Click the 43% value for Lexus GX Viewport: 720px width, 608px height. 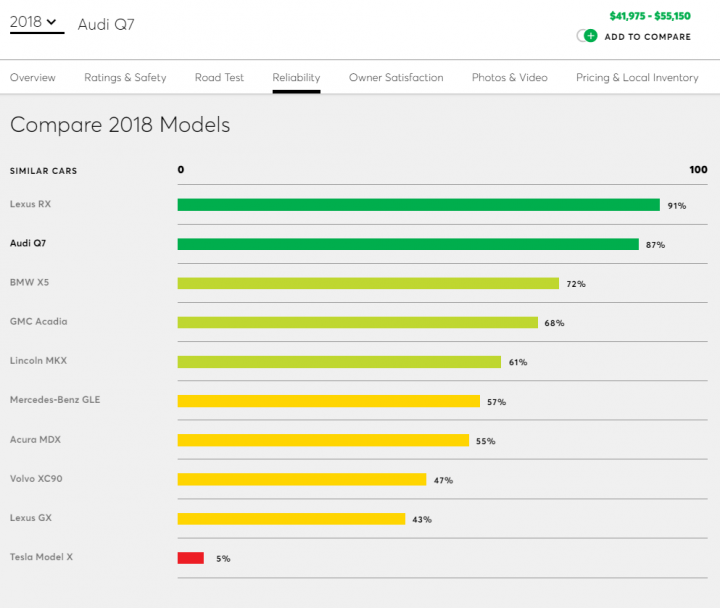(x=422, y=519)
